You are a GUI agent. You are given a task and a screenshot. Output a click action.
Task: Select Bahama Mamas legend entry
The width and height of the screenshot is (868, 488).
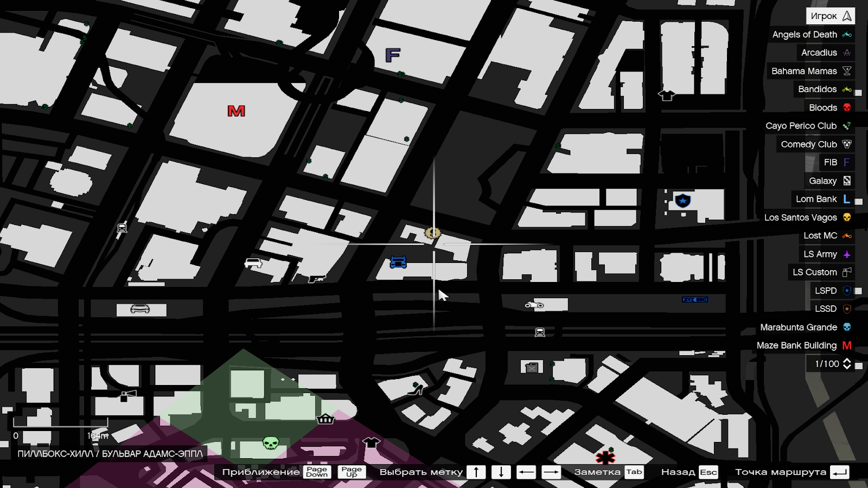click(x=811, y=71)
